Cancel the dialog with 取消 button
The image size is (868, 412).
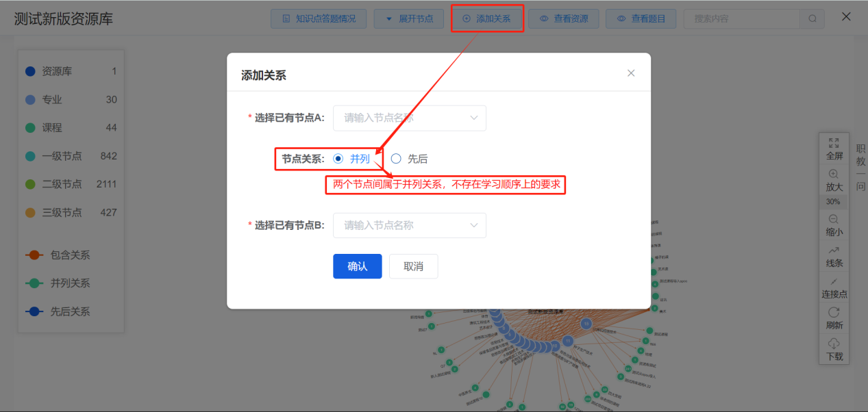pyautogui.click(x=413, y=266)
